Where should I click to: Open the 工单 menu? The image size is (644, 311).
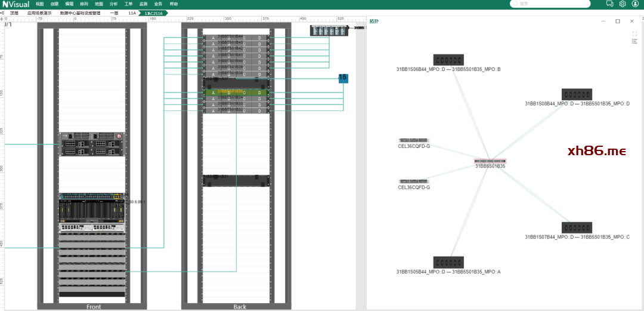[129, 4]
